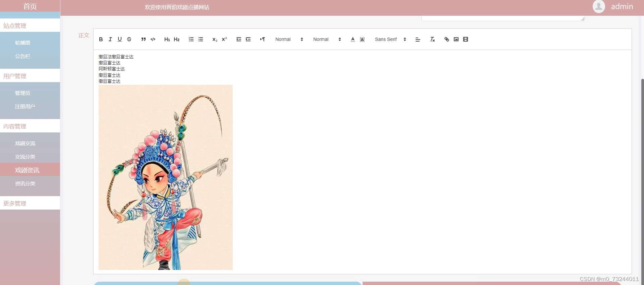
Task: Open the text color picker
Action: pyautogui.click(x=353, y=39)
